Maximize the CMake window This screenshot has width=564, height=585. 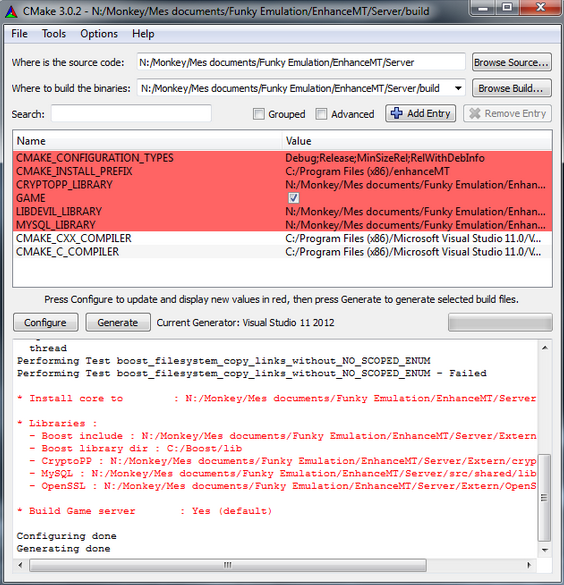(x=507, y=7)
